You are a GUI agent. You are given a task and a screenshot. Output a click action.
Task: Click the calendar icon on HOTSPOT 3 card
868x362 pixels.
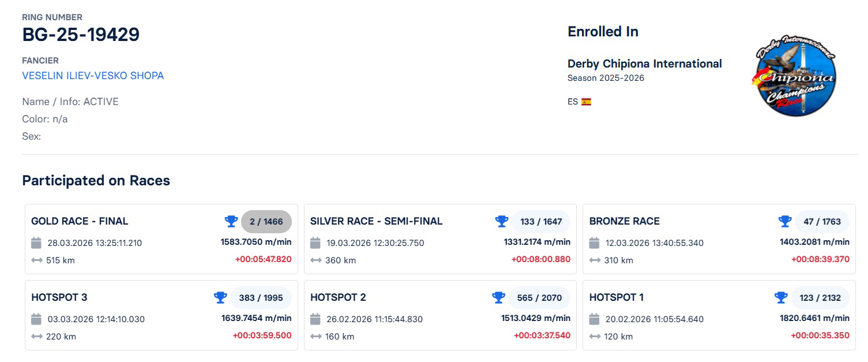click(35, 319)
